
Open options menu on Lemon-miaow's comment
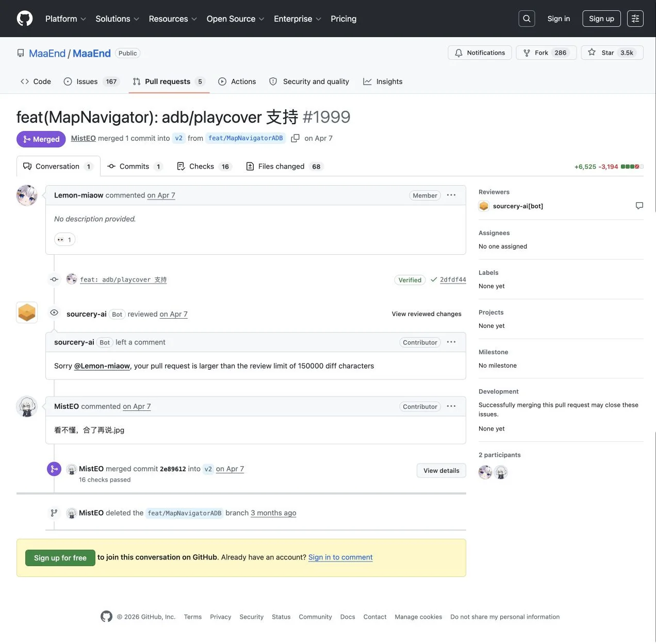pyautogui.click(x=451, y=195)
